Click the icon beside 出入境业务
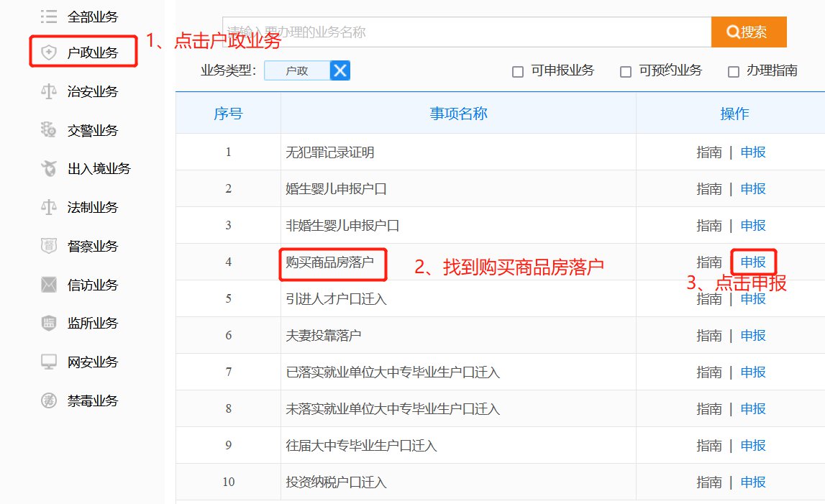The width and height of the screenshot is (825, 504). point(49,168)
